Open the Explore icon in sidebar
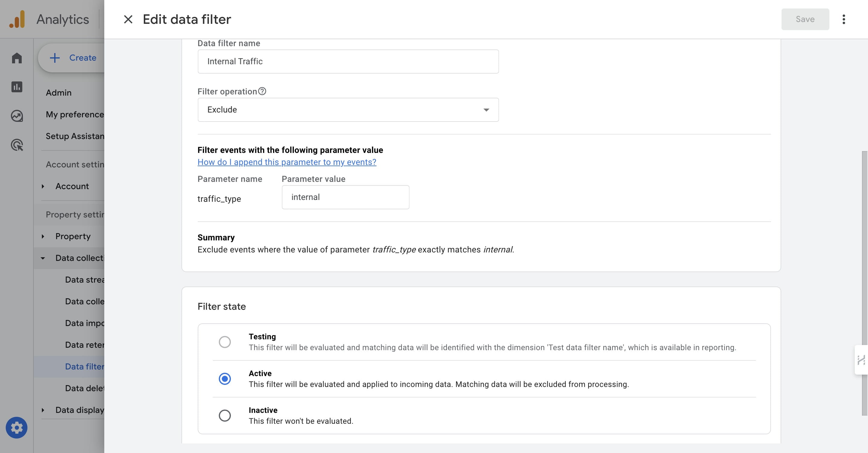Image resolution: width=868 pixels, height=453 pixels. [17, 116]
